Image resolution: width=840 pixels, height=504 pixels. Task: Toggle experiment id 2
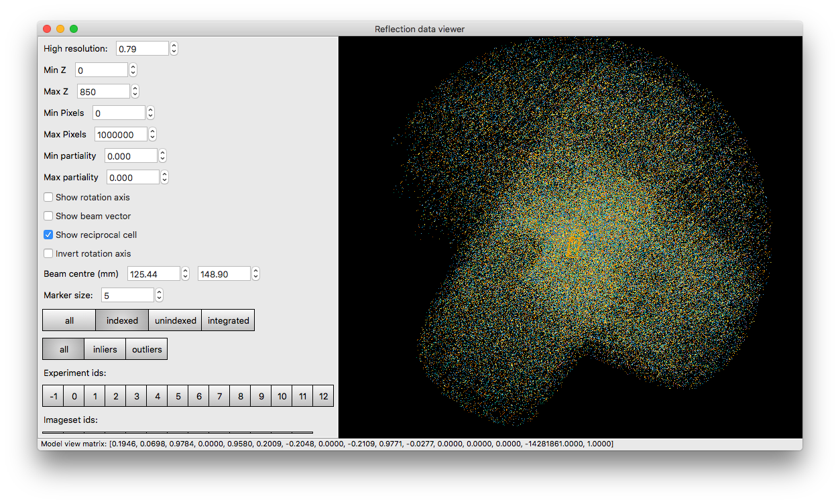tap(115, 396)
